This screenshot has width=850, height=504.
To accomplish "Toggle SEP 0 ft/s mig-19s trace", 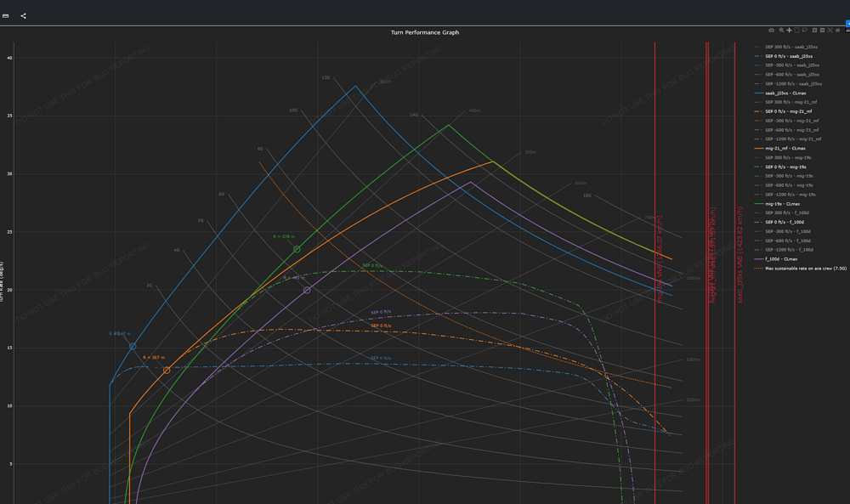I will 781,167.
